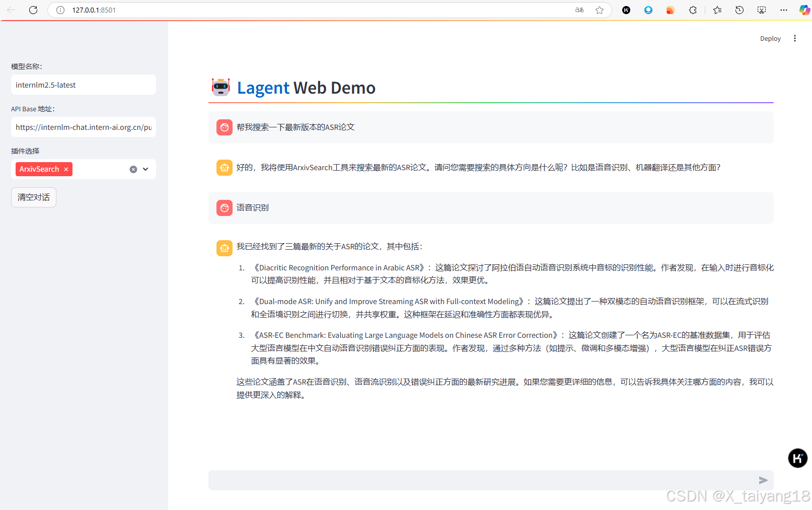Click bot avatar beside three papers answer
The image size is (812, 510).
(x=225, y=248)
